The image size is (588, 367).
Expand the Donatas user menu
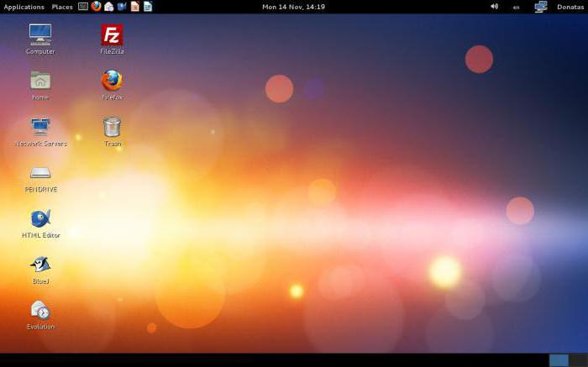(x=570, y=7)
